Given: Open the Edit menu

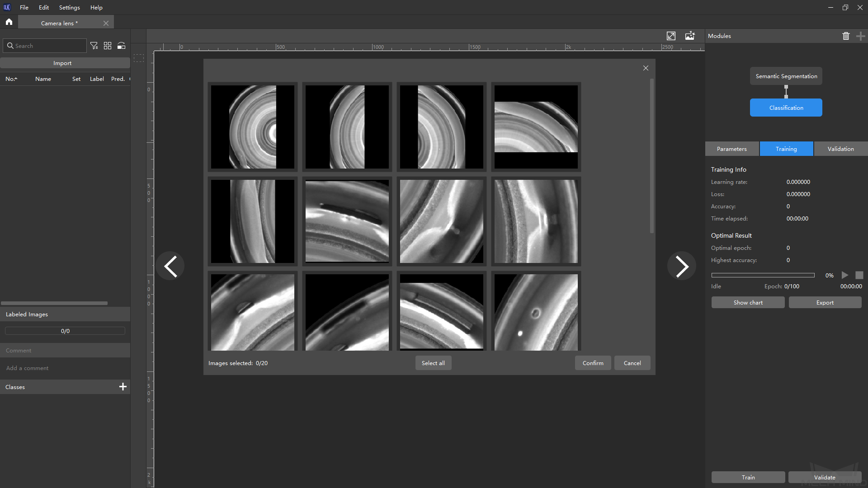Looking at the screenshot, I should (x=44, y=7).
